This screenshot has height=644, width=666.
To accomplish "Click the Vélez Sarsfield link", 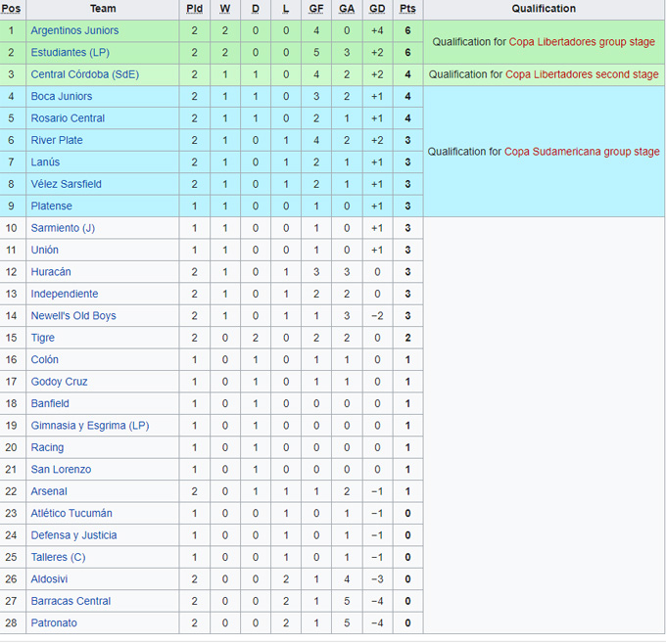I will pyautogui.click(x=66, y=184).
